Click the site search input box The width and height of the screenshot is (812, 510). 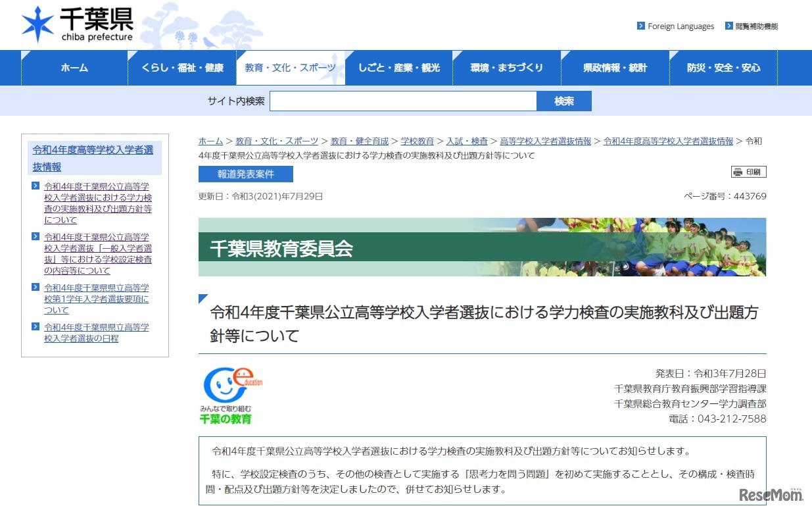(404, 100)
